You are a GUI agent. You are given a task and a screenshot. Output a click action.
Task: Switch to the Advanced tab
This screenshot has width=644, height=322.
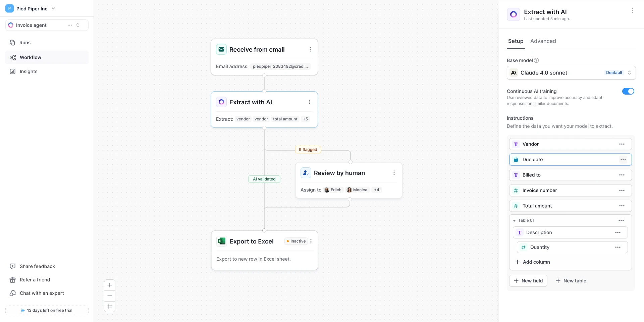click(x=543, y=41)
